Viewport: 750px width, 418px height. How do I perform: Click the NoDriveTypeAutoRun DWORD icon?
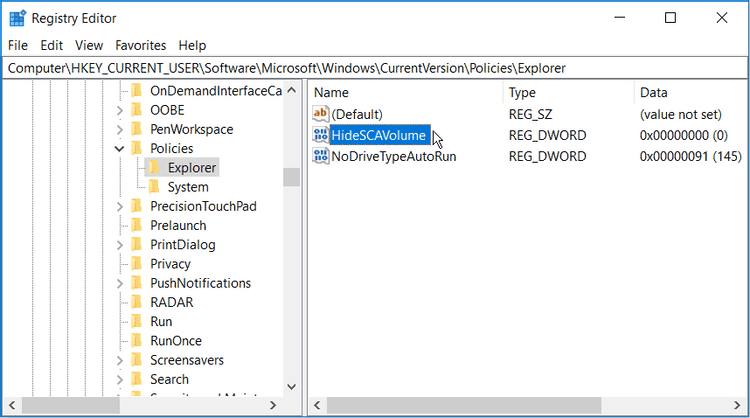321,156
